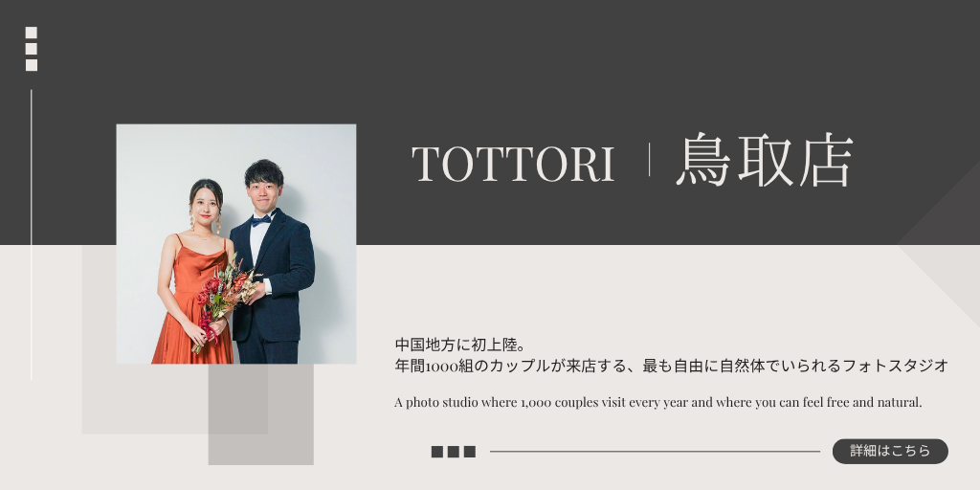Screen dimensions: 980x490
Task: Click the second dark square beside the details line
Action: pyautogui.click(x=453, y=452)
